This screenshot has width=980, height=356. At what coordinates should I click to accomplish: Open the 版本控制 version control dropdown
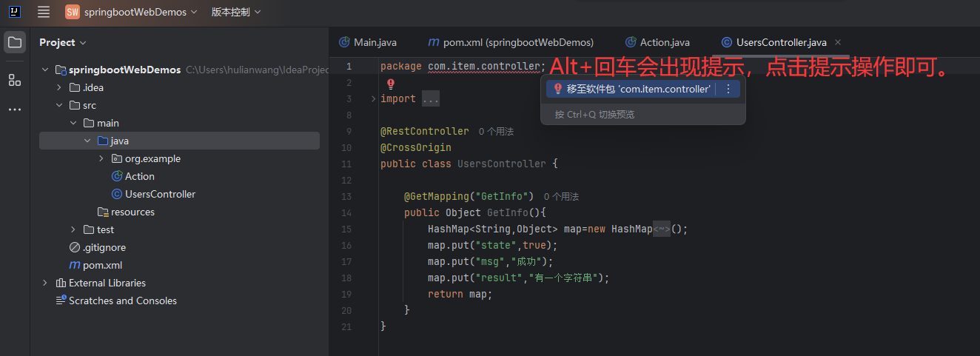[235, 12]
